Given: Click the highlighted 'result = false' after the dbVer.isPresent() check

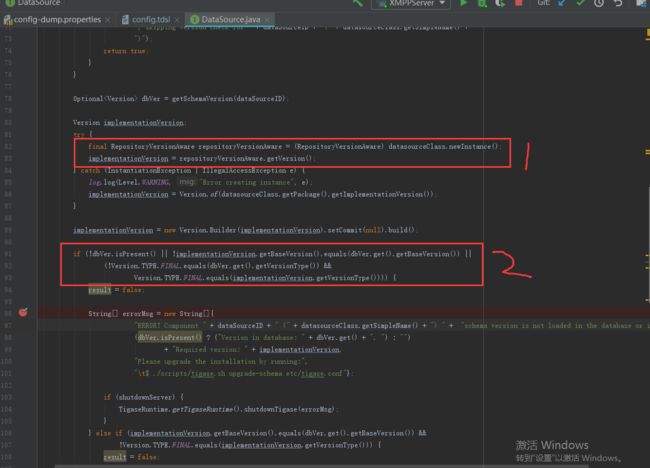Looking at the screenshot, I should [116, 289].
